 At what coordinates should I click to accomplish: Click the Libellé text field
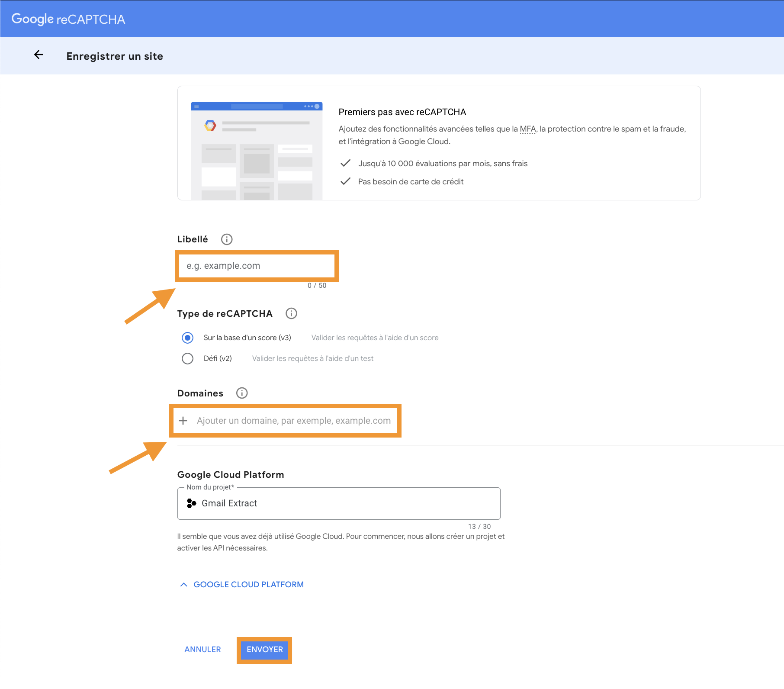click(257, 266)
